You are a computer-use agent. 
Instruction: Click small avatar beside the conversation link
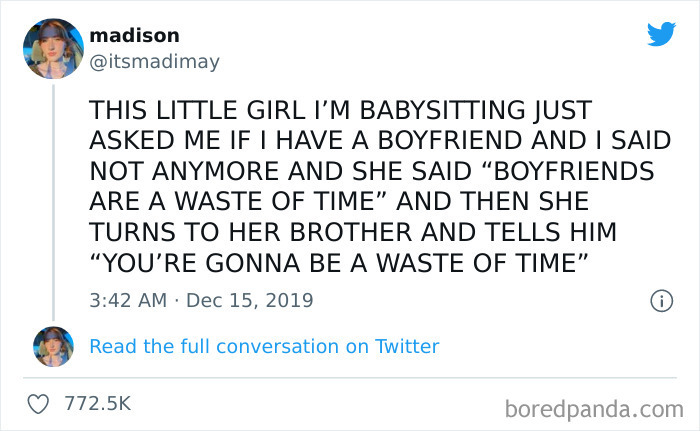(x=53, y=347)
